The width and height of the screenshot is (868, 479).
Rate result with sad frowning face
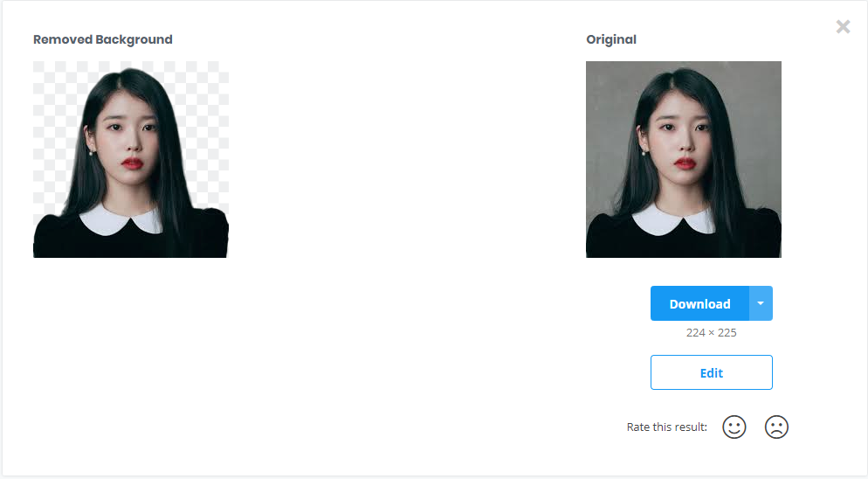776,427
